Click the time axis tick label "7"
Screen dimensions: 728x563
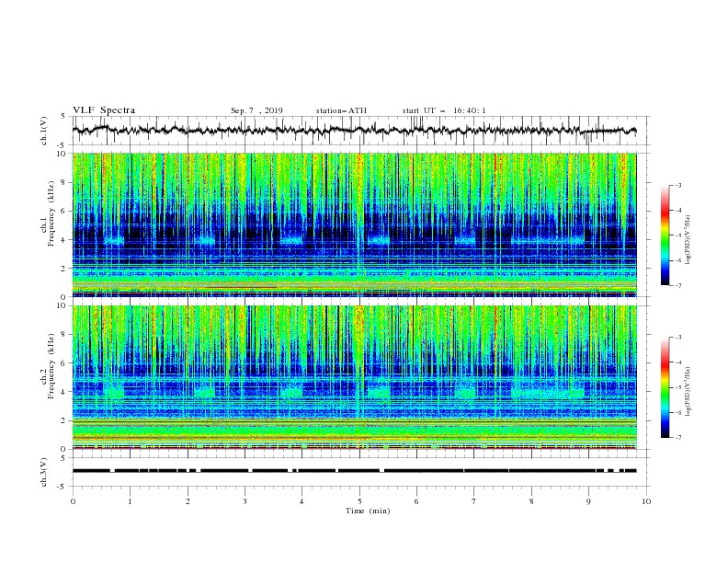click(474, 501)
